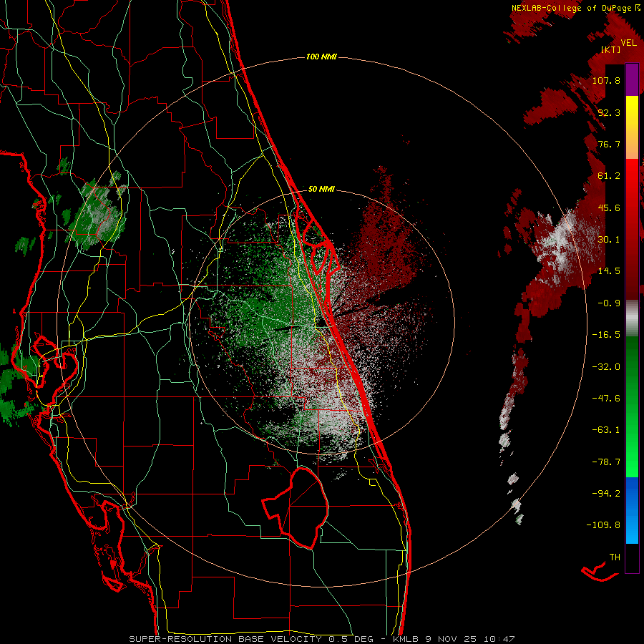Click the 107.8 velocity scale value

606,80
